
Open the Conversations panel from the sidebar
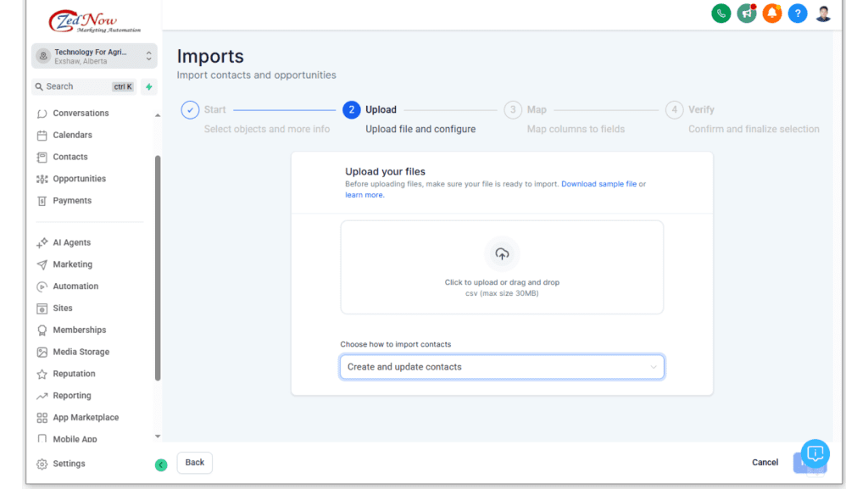(x=81, y=113)
